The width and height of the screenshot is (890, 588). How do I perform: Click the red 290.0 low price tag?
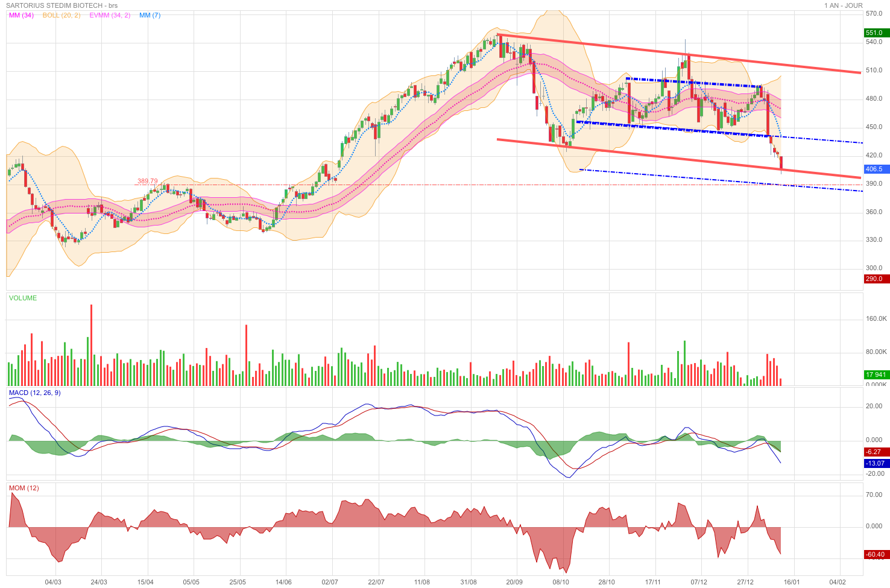[876, 279]
